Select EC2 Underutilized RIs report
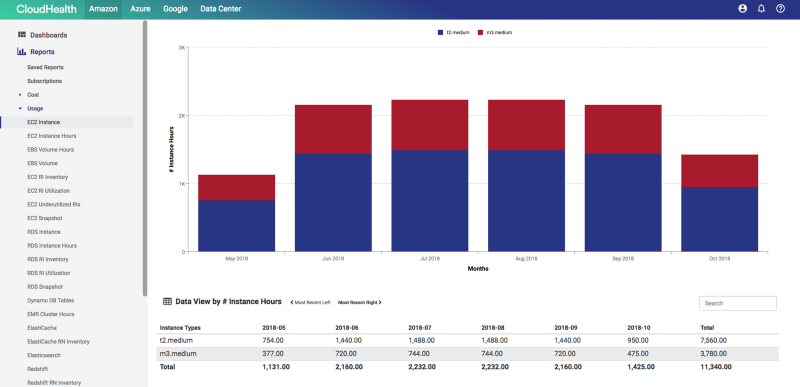 (54, 204)
